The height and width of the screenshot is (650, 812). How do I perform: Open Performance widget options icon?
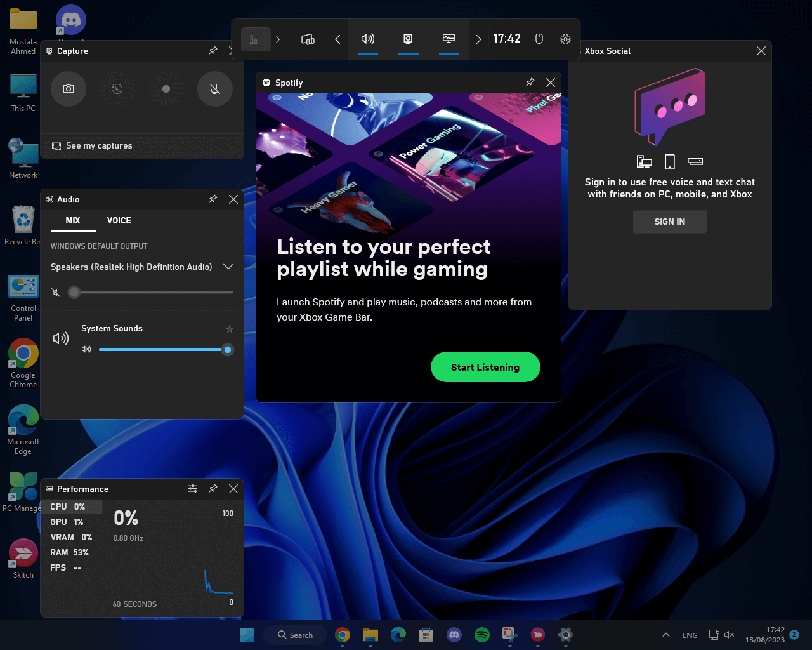193,489
